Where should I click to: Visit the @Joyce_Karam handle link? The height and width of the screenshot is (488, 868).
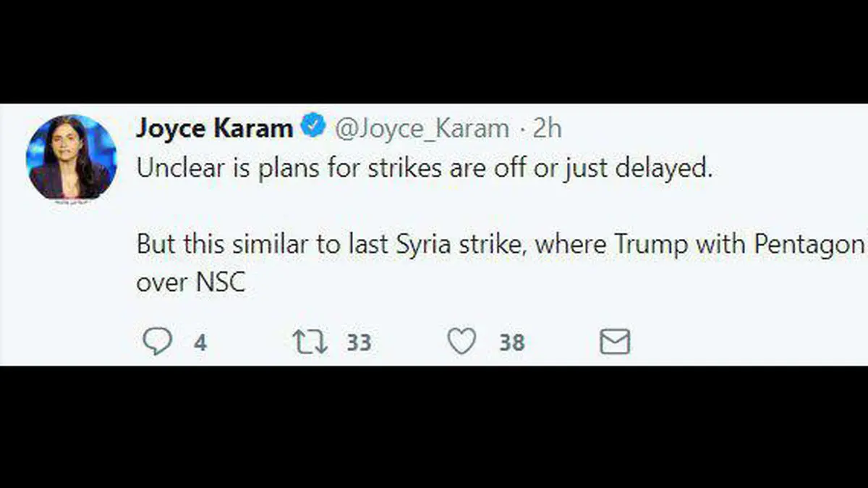[x=421, y=129]
